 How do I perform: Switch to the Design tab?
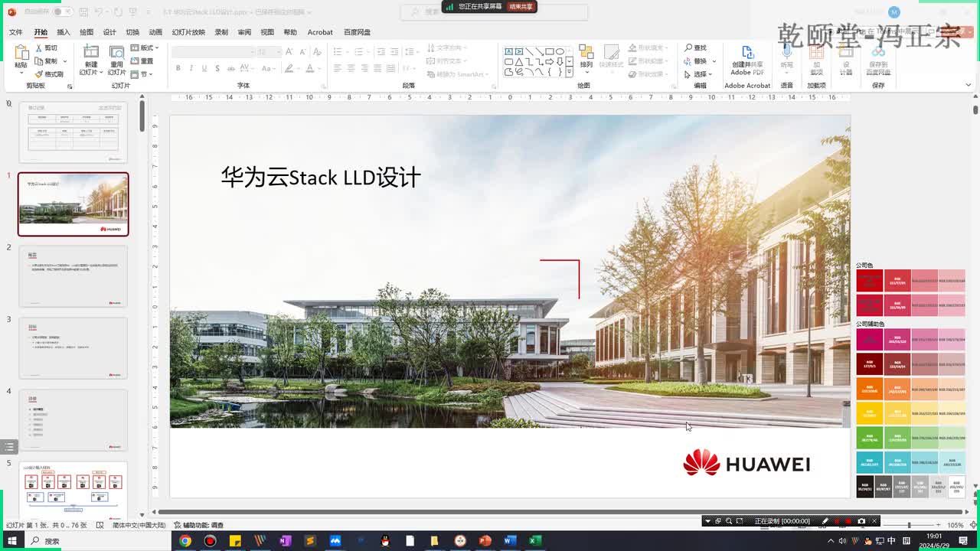(x=109, y=32)
